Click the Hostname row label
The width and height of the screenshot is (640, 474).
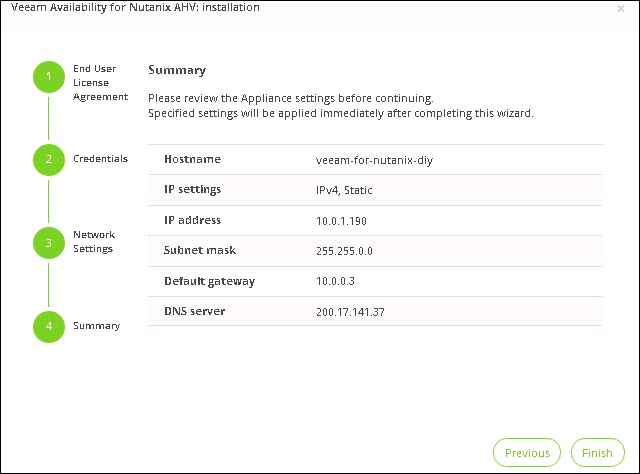coord(192,160)
